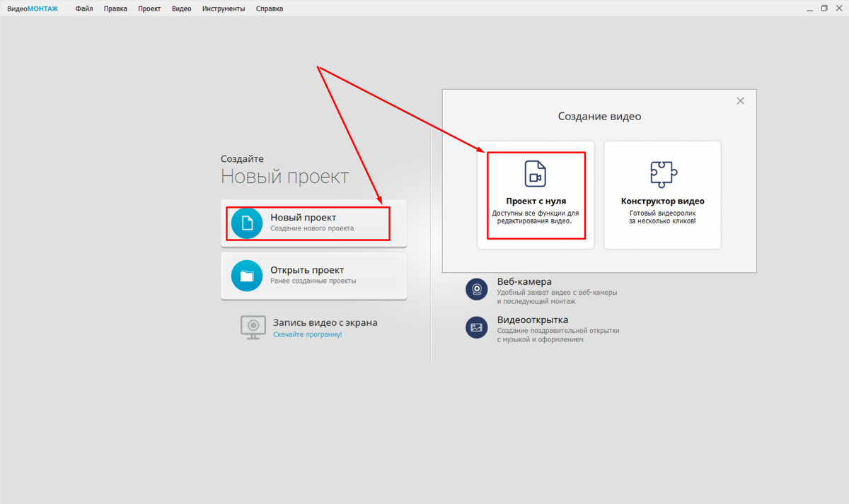
Task: Open the Правка menu
Action: tap(115, 8)
